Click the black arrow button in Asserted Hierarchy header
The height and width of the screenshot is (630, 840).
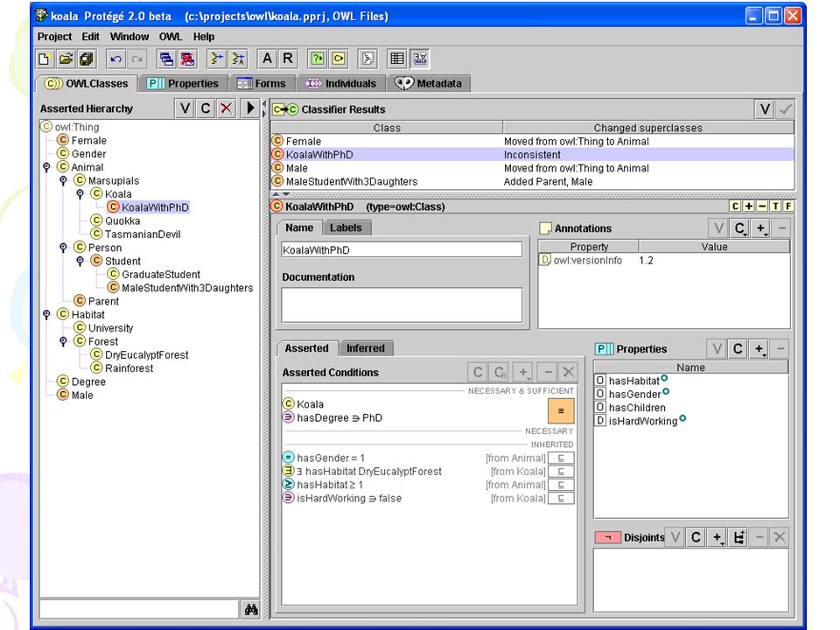[249, 108]
